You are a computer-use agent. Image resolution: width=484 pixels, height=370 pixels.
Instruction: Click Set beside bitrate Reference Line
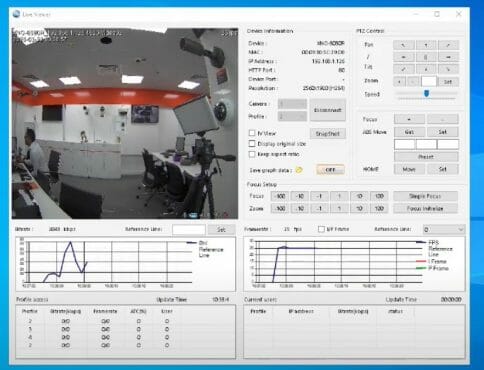tap(221, 229)
